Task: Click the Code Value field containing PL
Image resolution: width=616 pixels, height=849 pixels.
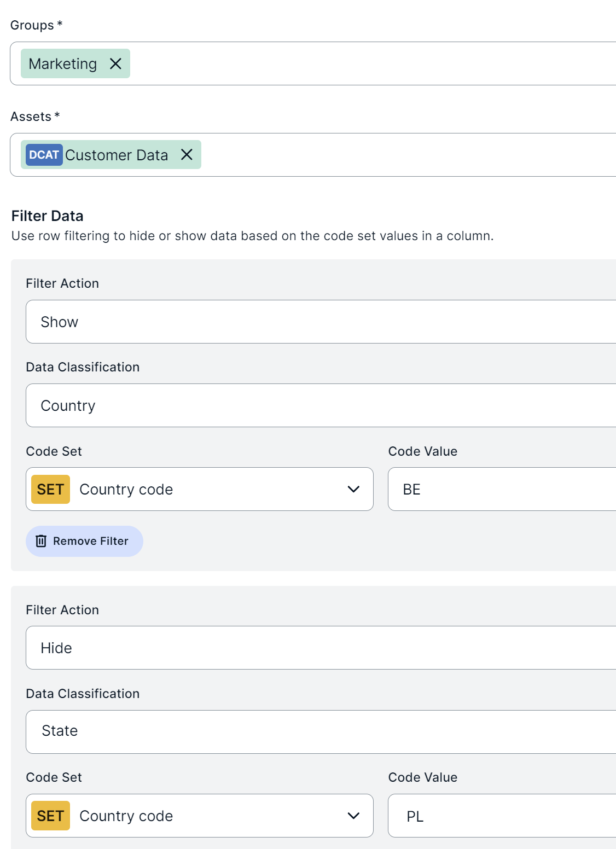Action: tap(502, 816)
